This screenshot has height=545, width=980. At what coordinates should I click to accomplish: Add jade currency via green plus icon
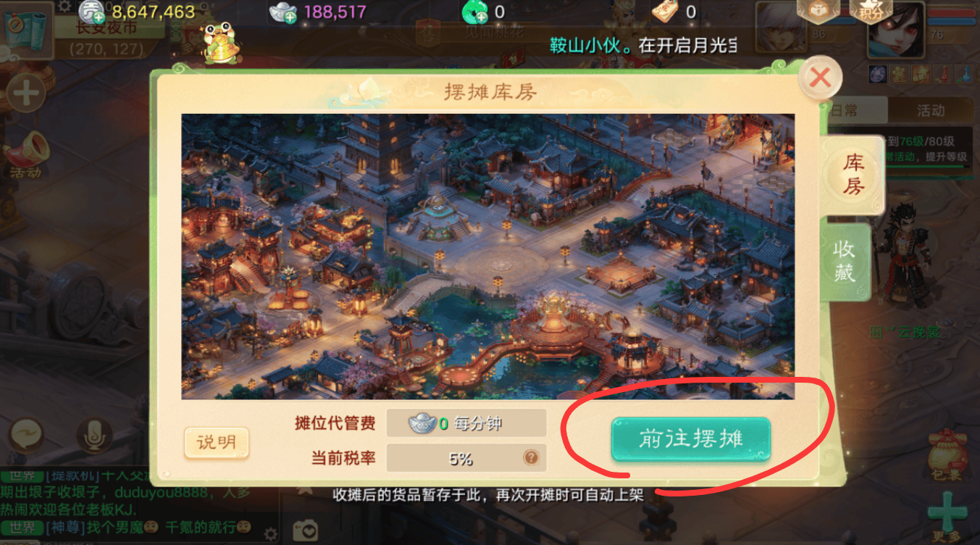coord(472,12)
